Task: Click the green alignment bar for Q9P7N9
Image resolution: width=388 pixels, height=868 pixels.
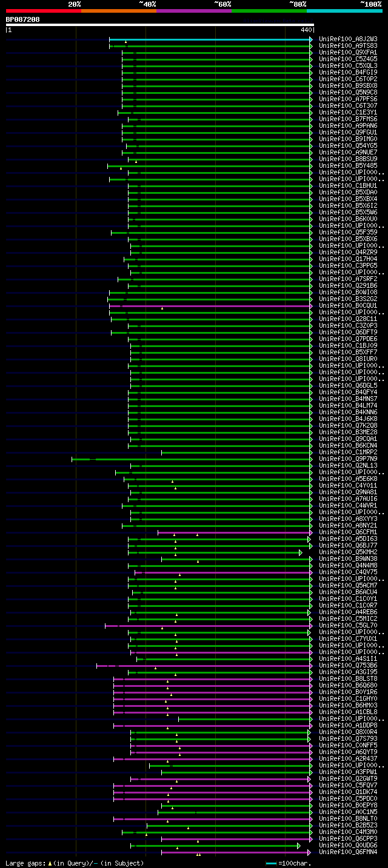Action: [x=192, y=459]
